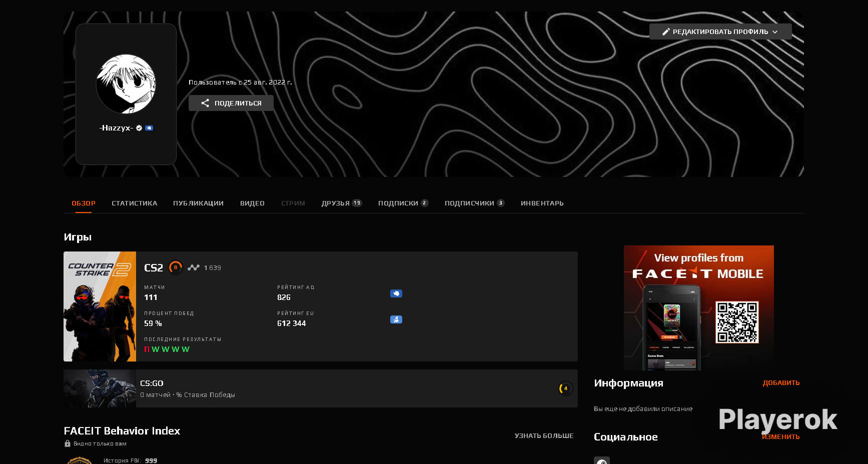Click the 'Видно только вам' note
The height and width of the screenshot is (464, 868).
click(100, 443)
